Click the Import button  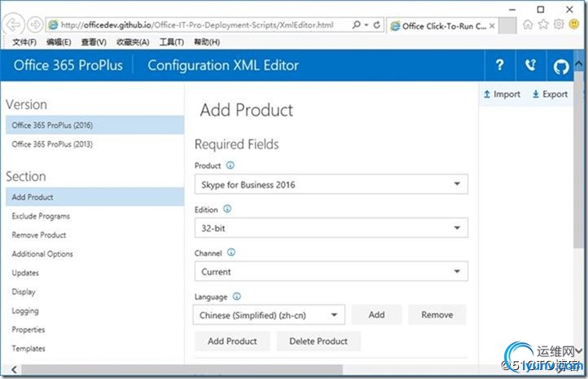(502, 95)
